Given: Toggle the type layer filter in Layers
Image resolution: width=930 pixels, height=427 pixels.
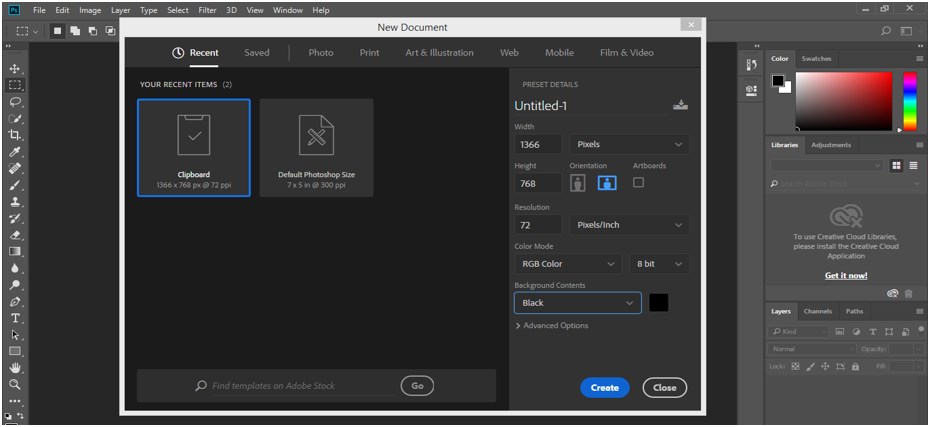Looking at the screenshot, I should (x=873, y=332).
